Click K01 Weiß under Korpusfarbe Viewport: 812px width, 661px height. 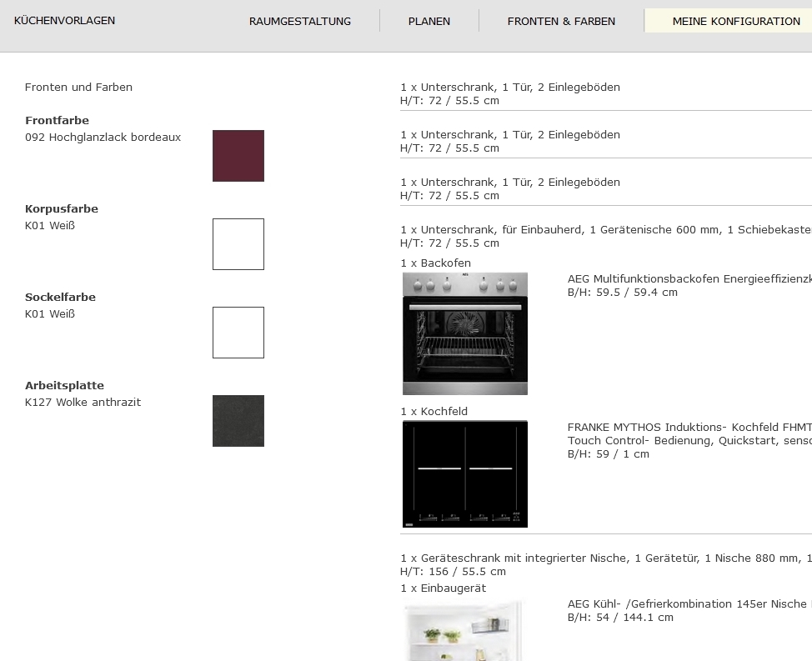pyautogui.click(x=50, y=225)
